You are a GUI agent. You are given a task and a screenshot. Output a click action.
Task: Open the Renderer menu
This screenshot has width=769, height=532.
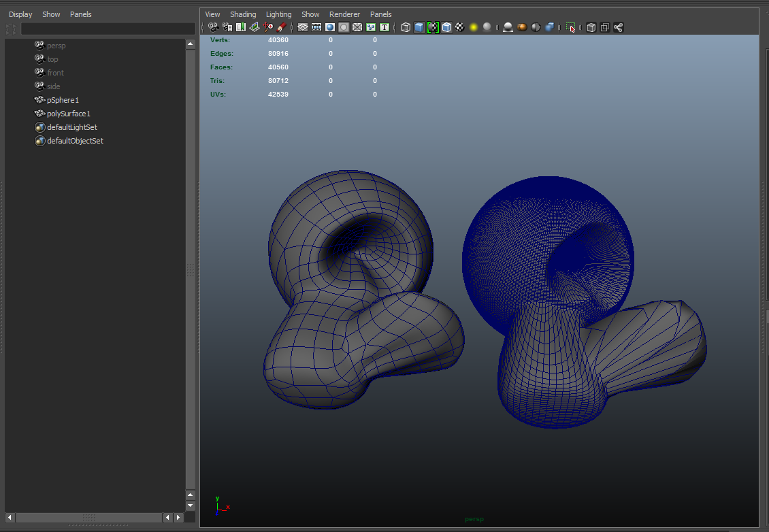tap(344, 14)
